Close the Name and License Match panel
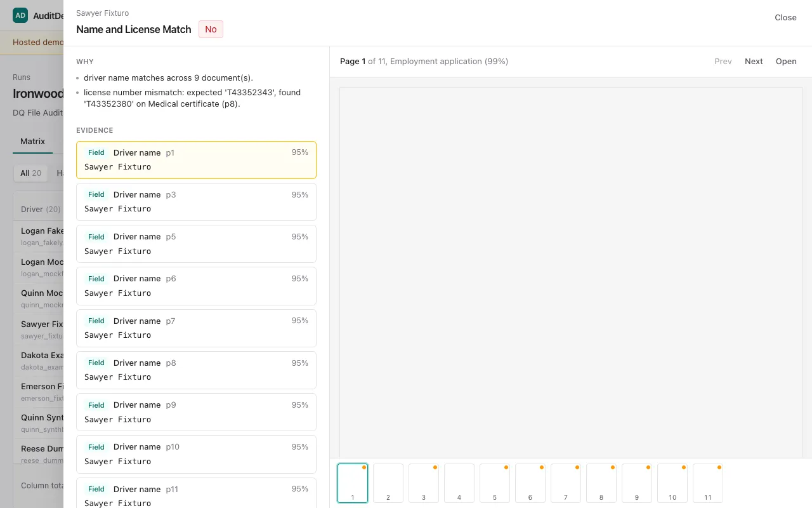The height and width of the screenshot is (508, 812). coord(785,18)
